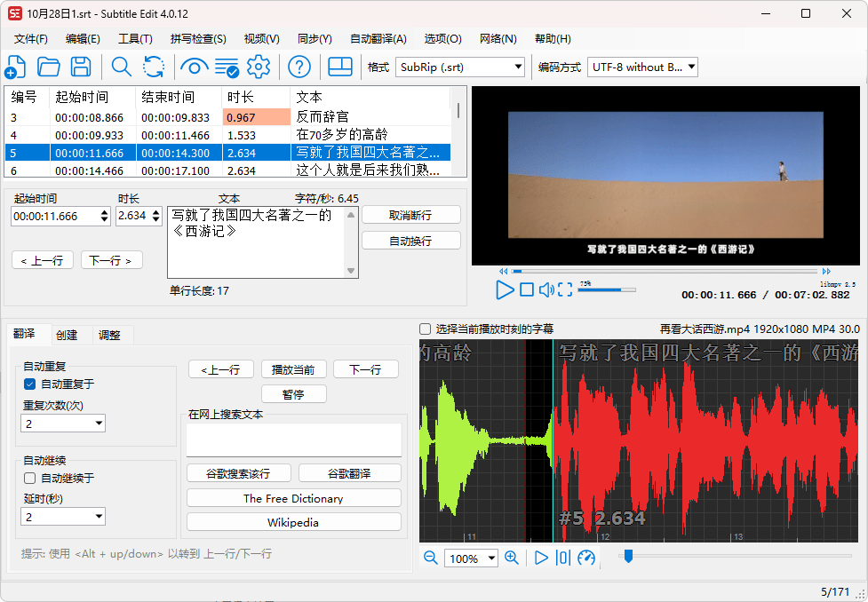Play from the waveform toolbar
Viewport: 868px width, 602px height.
541,558
